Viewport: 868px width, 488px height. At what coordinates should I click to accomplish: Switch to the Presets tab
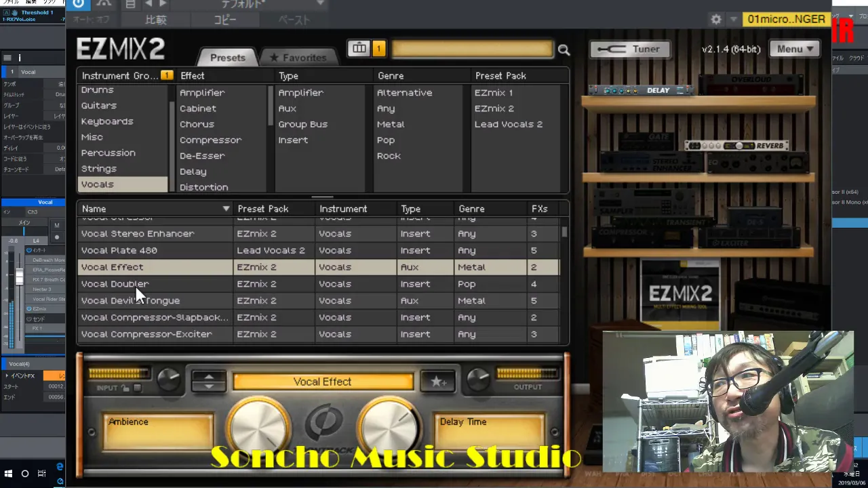[227, 58]
